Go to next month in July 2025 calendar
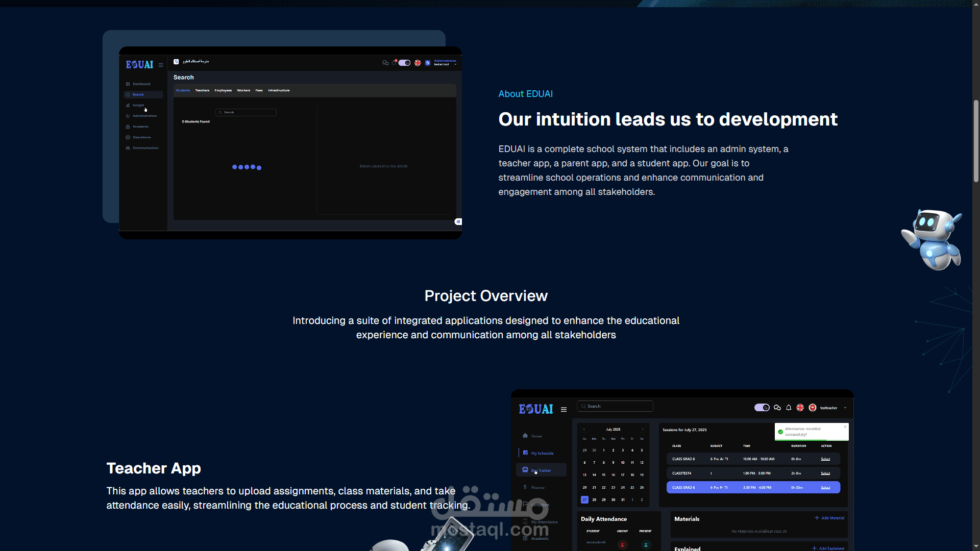This screenshot has width=980, height=551. (x=642, y=430)
